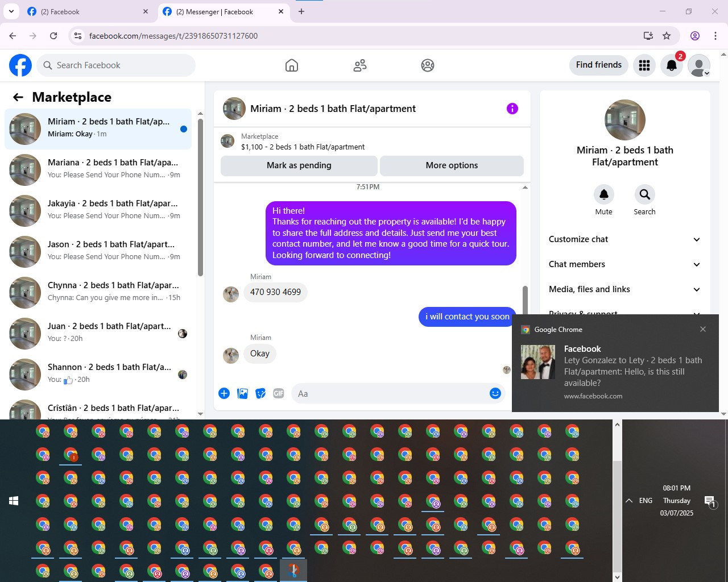Click More options button
This screenshot has height=582, width=728.
[452, 165]
